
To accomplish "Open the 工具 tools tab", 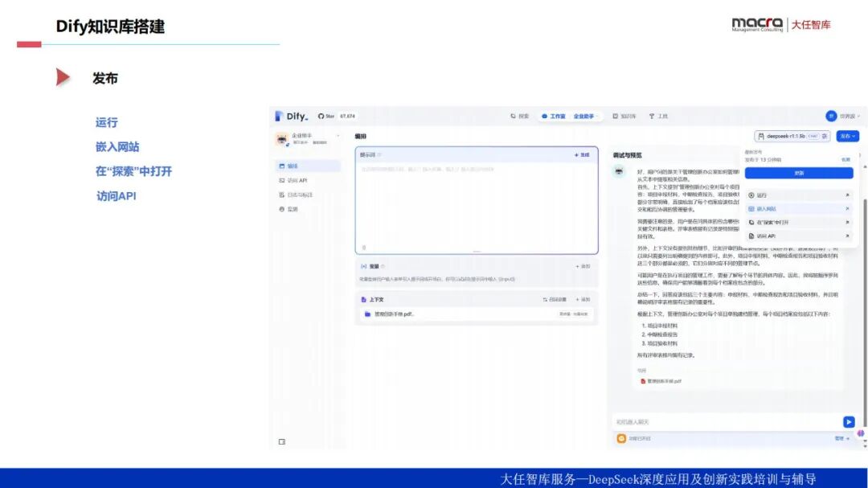I will (x=658, y=117).
